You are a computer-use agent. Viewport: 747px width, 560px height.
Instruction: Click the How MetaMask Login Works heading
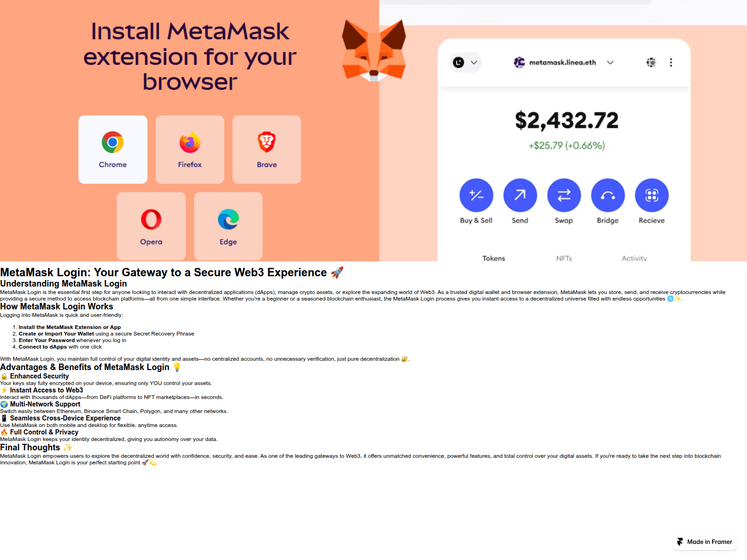[x=56, y=307]
